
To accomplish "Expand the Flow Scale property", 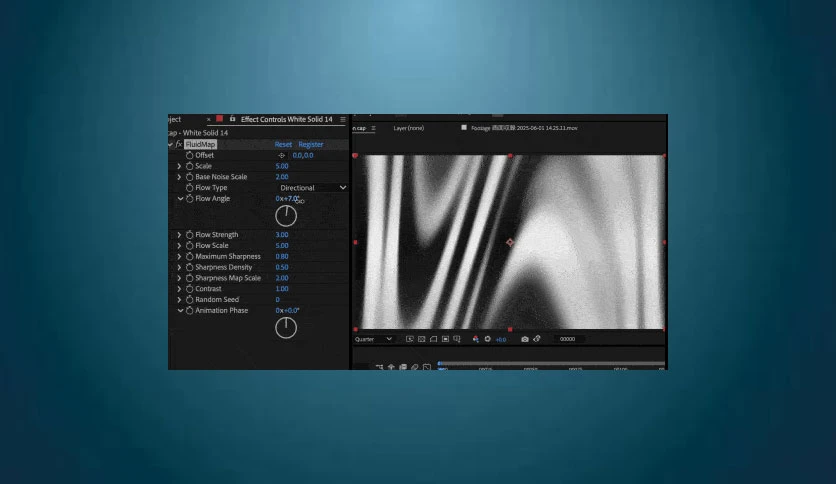I will (179, 245).
